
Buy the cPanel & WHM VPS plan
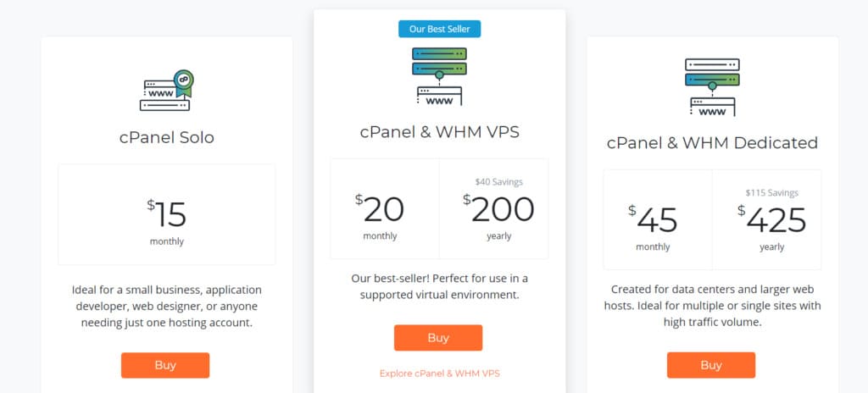pos(438,338)
